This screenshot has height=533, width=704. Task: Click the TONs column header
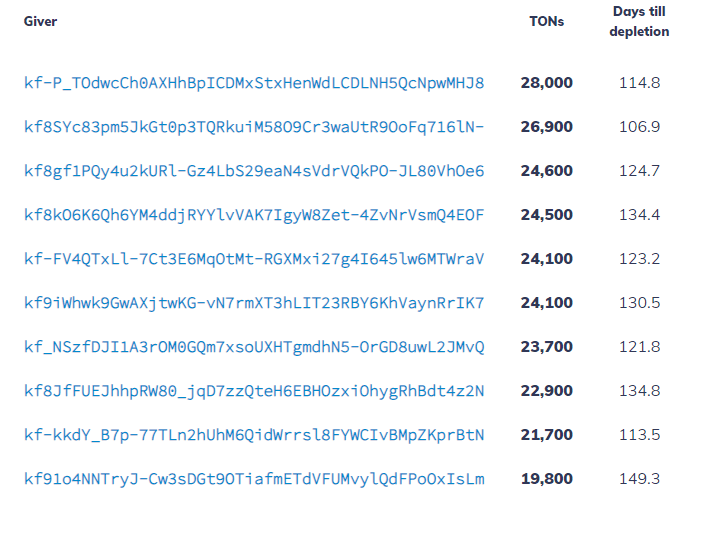pyautogui.click(x=546, y=22)
